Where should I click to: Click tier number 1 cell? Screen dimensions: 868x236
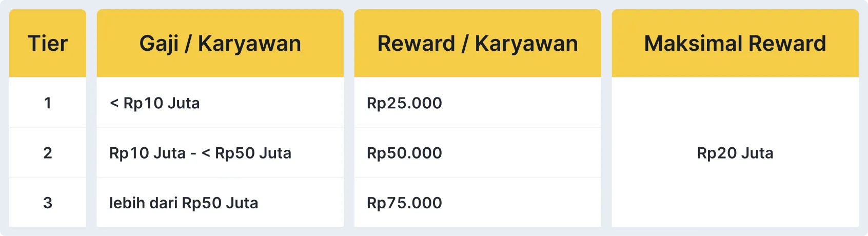[x=48, y=103]
